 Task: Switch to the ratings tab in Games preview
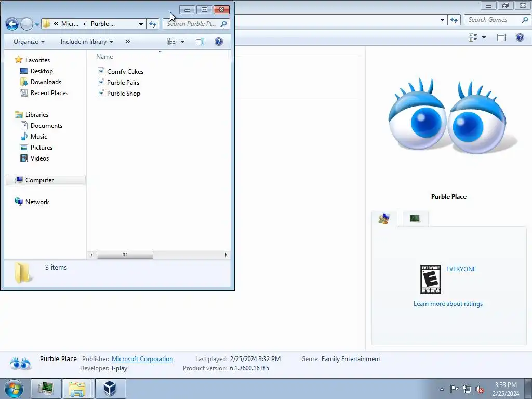(384, 219)
